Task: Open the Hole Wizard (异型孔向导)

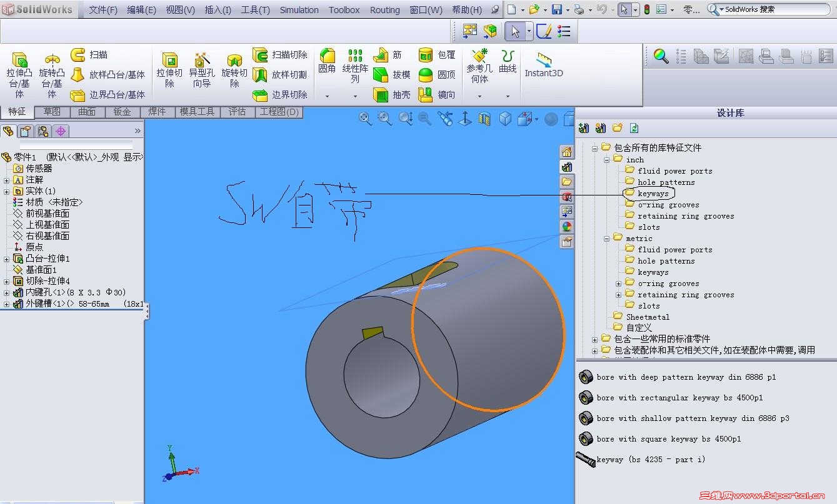Action: pos(202,70)
